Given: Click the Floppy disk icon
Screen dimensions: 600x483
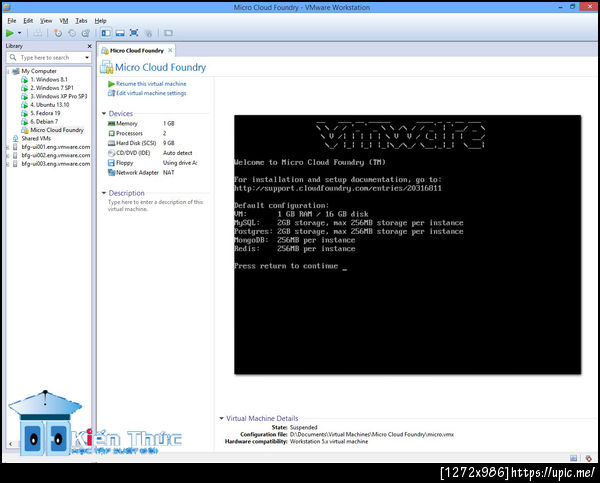Looking at the screenshot, I should (111, 163).
